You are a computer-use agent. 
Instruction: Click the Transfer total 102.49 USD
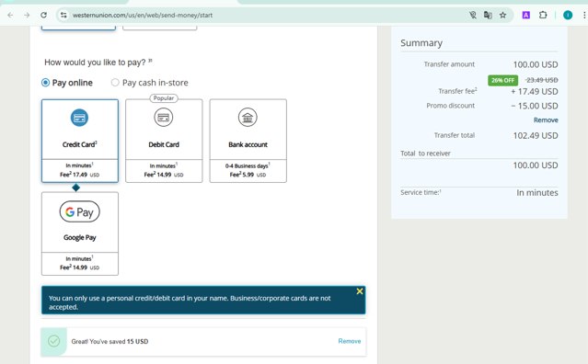click(536, 135)
